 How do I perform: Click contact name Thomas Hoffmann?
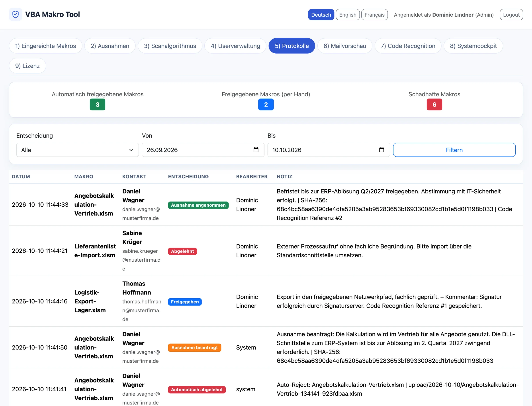pos(136,288)
